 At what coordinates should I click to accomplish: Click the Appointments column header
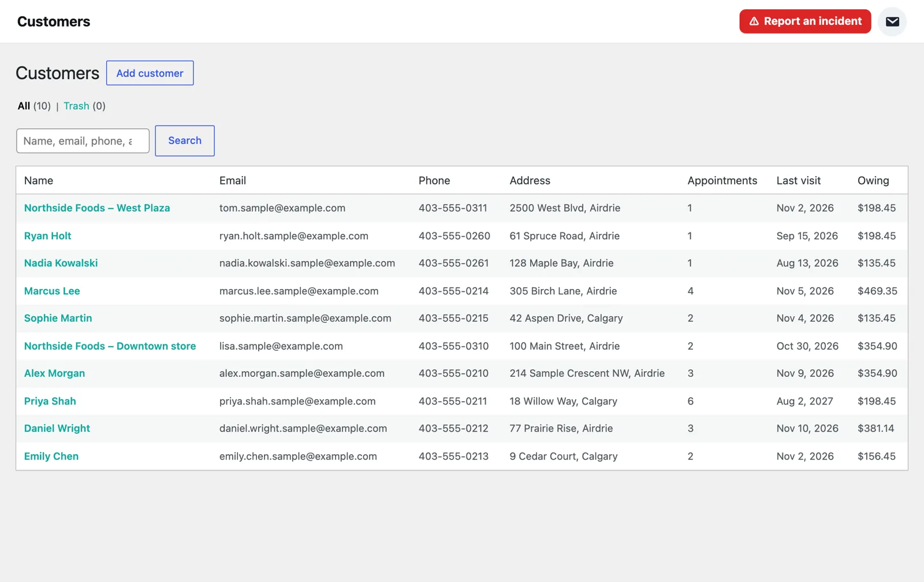722,180
